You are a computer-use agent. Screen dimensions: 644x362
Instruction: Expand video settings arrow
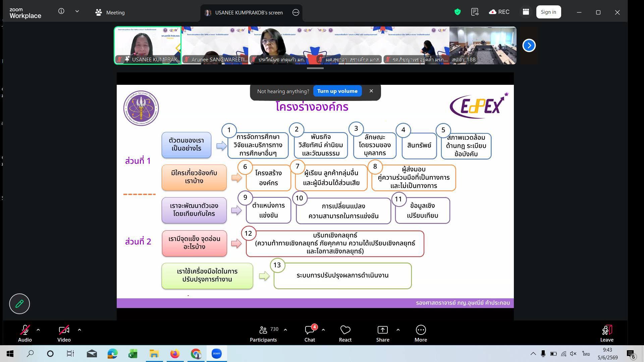[x=79, y=330]
